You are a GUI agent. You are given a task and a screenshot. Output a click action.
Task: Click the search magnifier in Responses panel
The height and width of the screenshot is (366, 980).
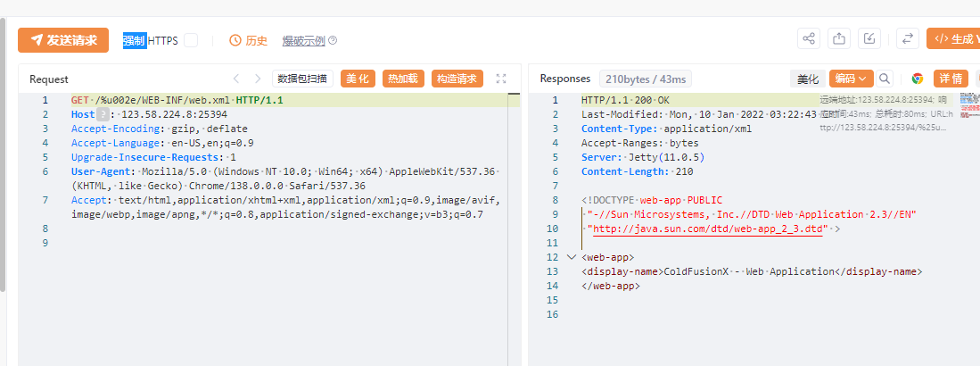pos(885,79)
